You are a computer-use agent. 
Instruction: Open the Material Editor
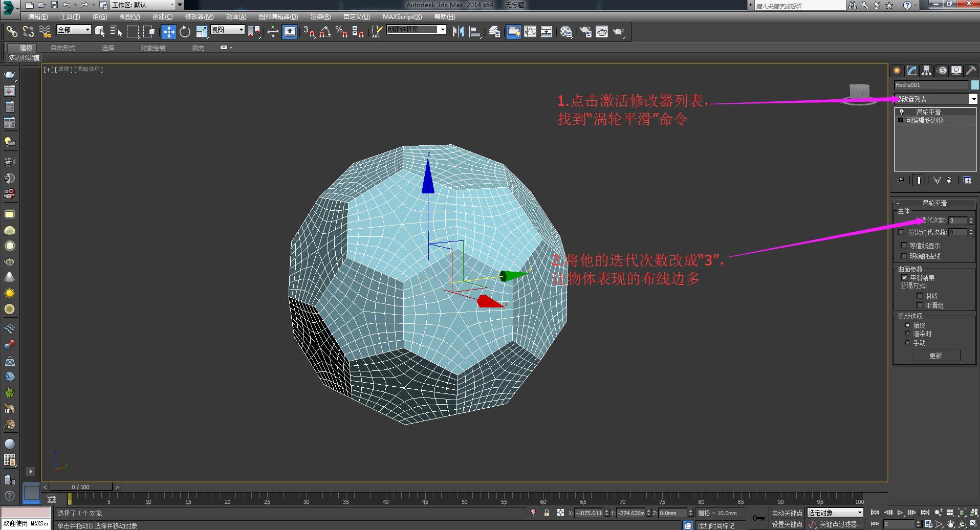pyautogui.click(x=565, y=31)
